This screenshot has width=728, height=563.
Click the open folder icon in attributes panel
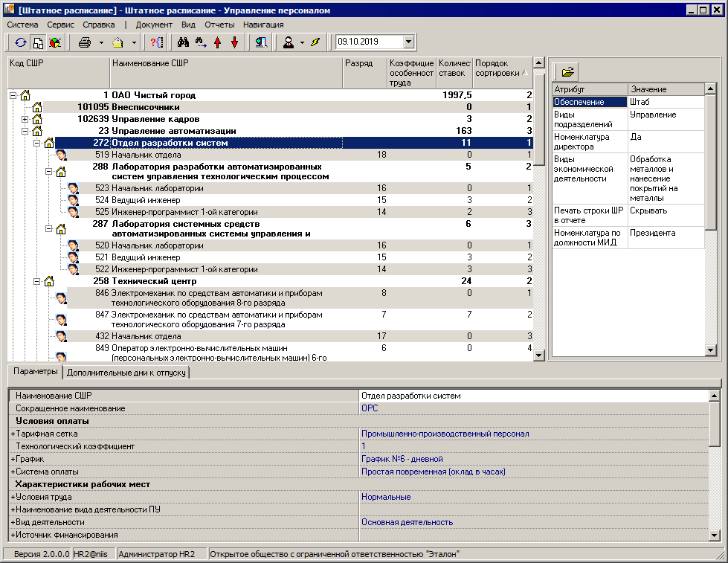pyautogui.click(x=567, y=72)
